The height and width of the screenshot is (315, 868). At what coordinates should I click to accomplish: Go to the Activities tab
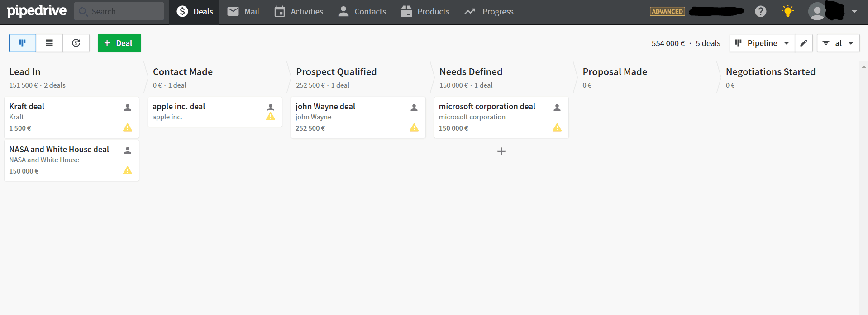[299, 12]
